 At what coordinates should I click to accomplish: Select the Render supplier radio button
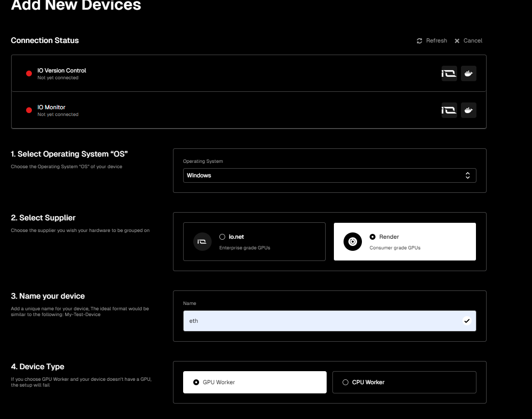[x=373, y=237]
